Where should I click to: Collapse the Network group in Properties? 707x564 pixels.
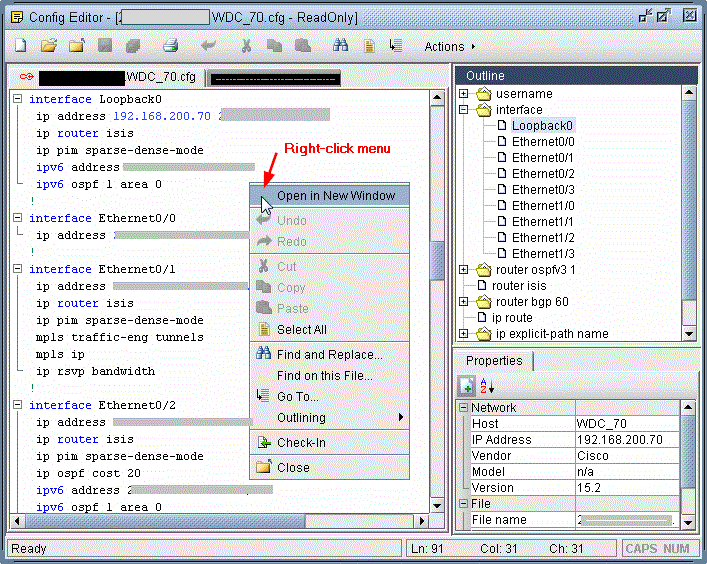[464, 408]
